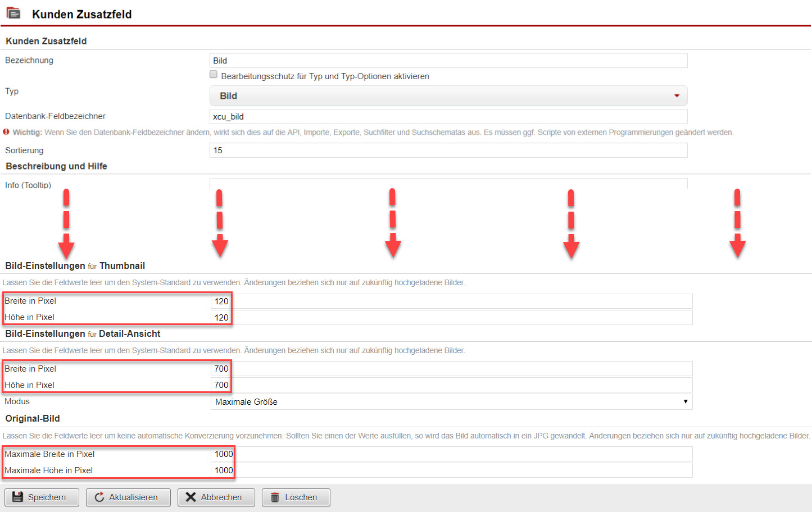Click the Modus label
Screen dimensions: 812x512
click(17, 401)
